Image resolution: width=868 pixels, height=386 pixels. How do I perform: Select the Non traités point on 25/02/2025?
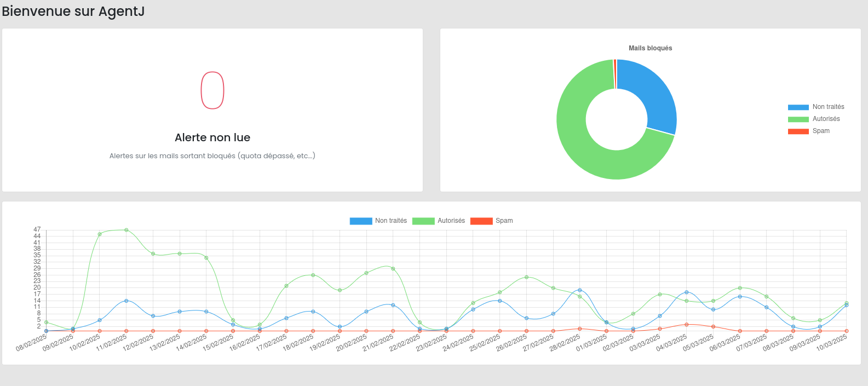pos(500,301)
